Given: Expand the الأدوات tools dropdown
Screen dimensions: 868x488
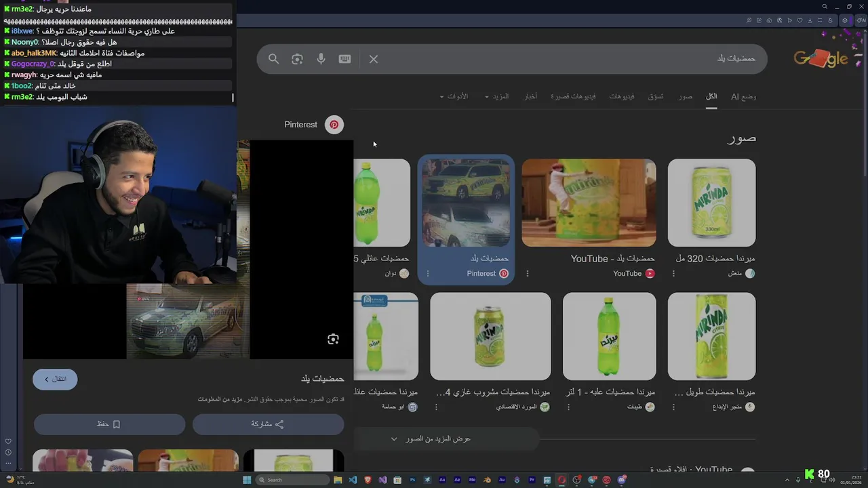Looking at the screenshot, I should (454, 97).
